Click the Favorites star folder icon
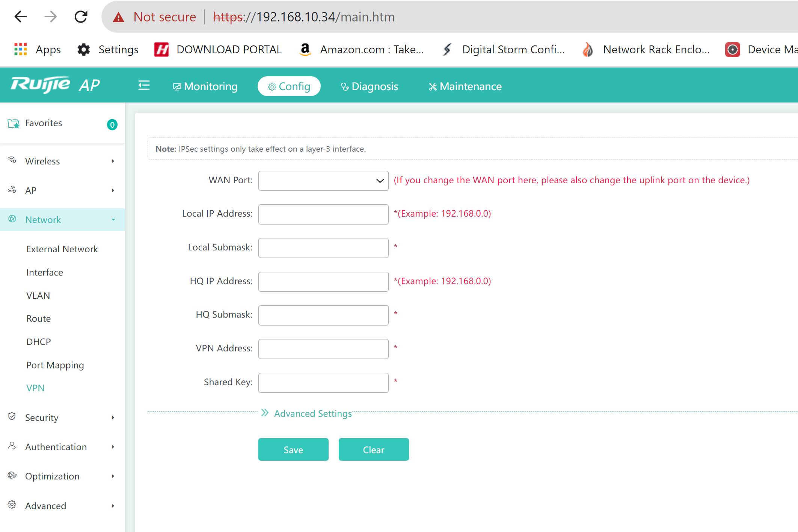Image resolution: width=798 pixels, height=532 pixels. click(x=14, y=124)
